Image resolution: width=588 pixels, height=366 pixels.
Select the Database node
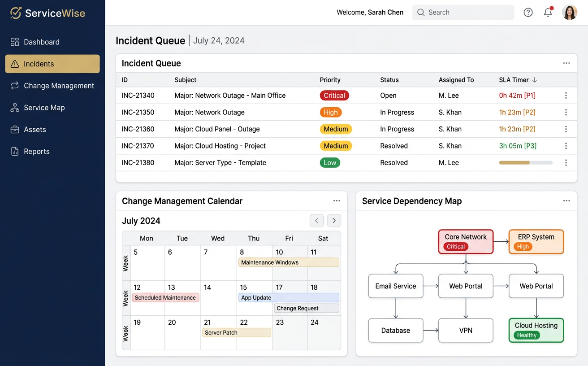coord(396,331)
